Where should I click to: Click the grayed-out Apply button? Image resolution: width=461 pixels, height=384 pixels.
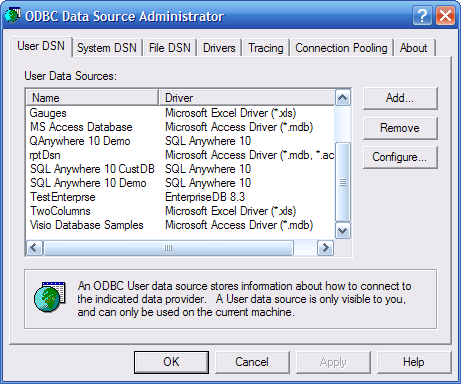[x=333, y=362]
